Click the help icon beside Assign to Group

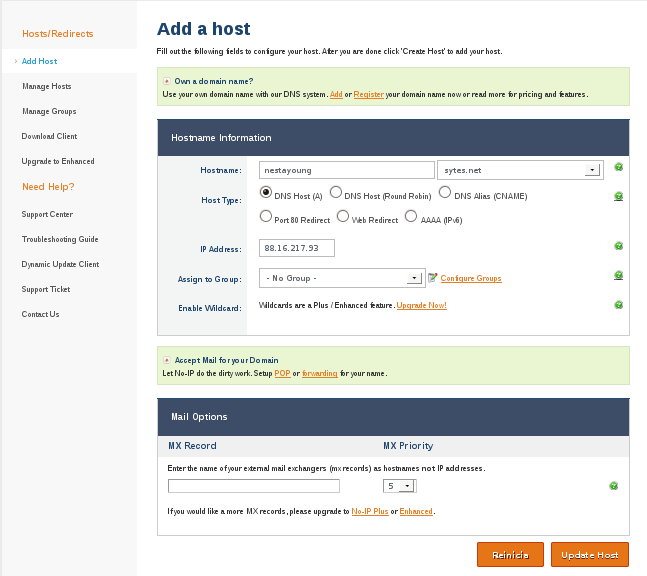(x=619, y=275)
